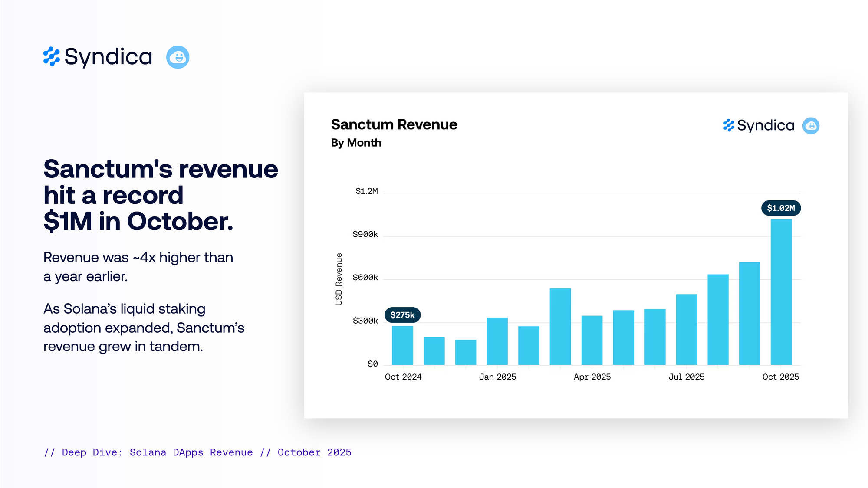
Task: Click the USD Revenue axis title
Action: click(339, 279)
